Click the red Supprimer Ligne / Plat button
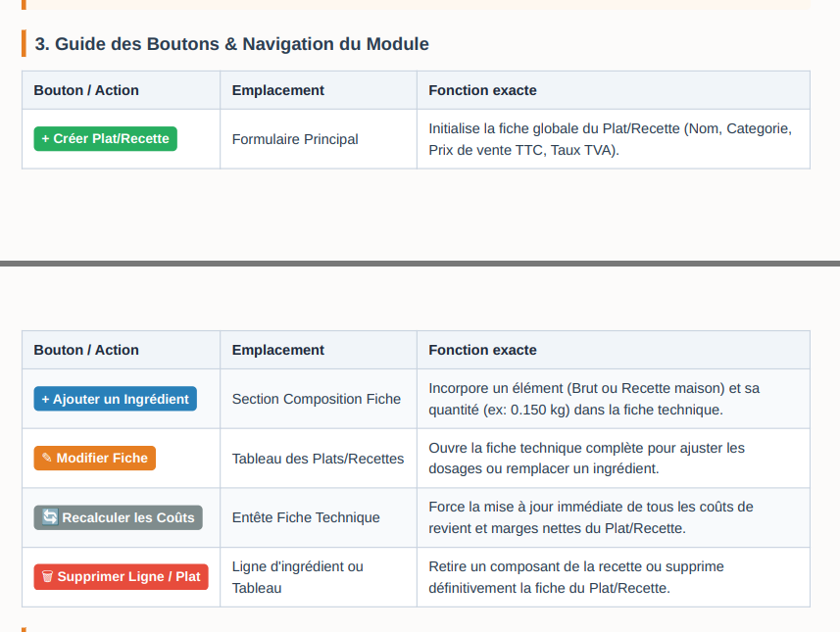840x632 pixels. pyautogui.click(x=122, y=577)
